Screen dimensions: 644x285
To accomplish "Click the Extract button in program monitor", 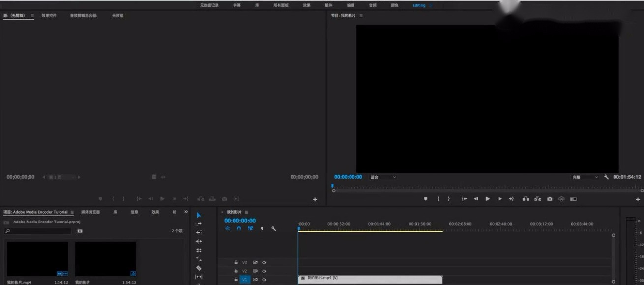I will pos(537,199).
